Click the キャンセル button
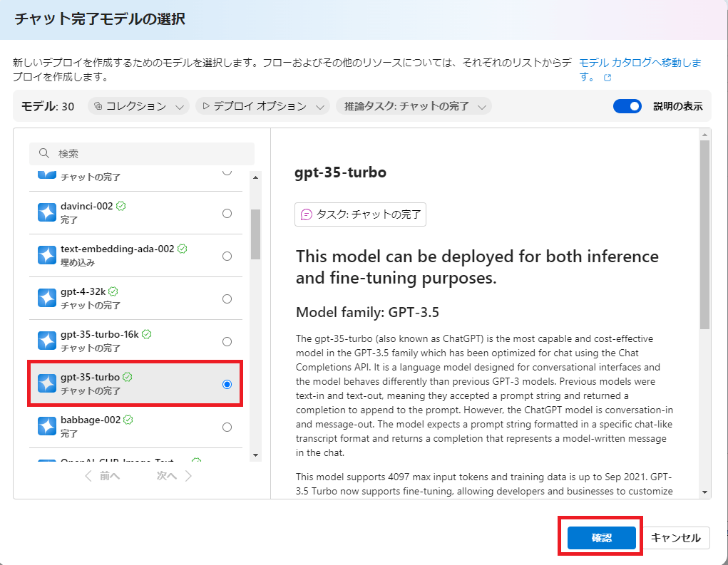Image resolution: width=728 pixels, height=565 pixels. point(675,538)
